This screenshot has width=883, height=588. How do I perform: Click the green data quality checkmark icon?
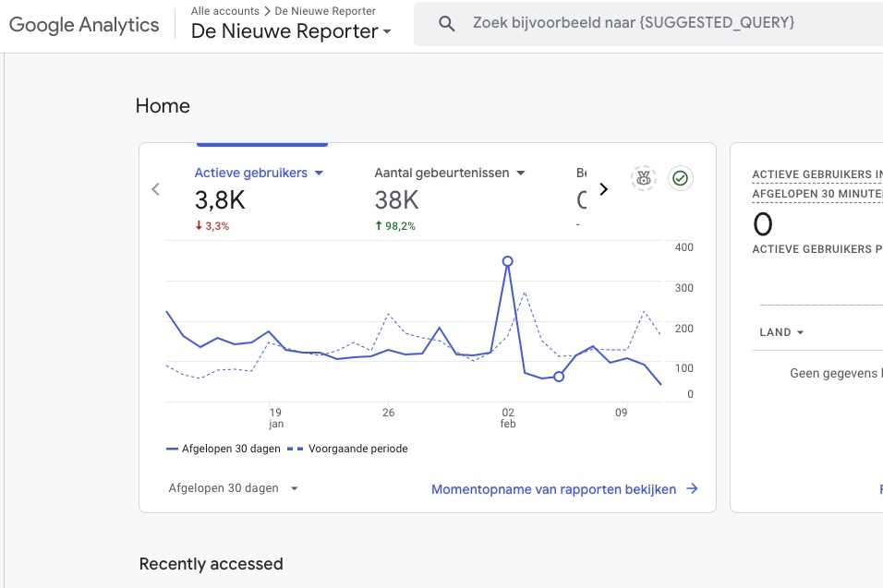click(x=681, y=178)
